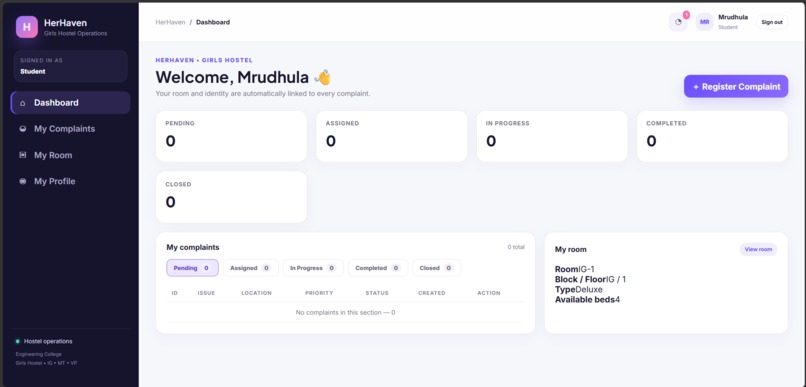Viewport: 806px width, 387px height.
Task: Show the Completed complaints tab
Action: tap(378, 268)
